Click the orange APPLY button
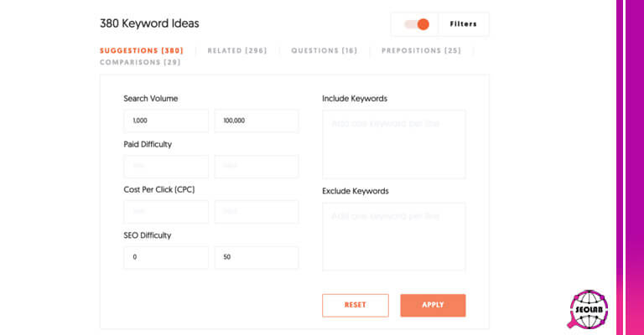Screen dimensions: 644x335 click(x=433, y=305)
